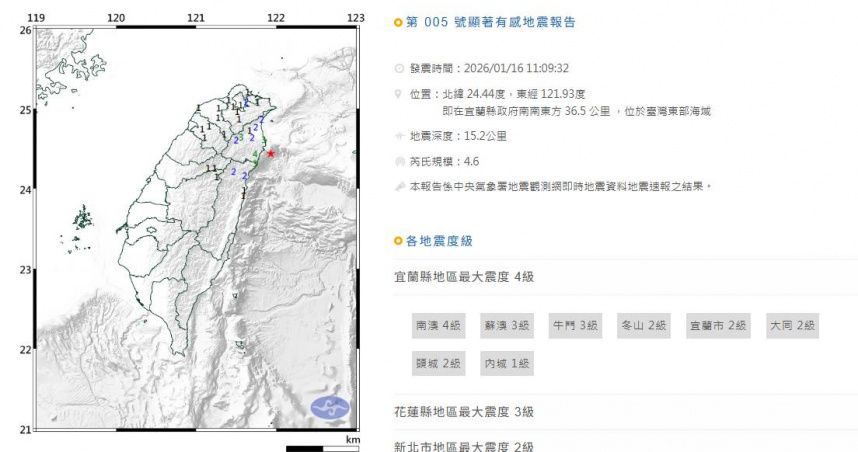858x452 pixels.
Task: Click the red star epicenter marker on map
Action: (271, 153)
